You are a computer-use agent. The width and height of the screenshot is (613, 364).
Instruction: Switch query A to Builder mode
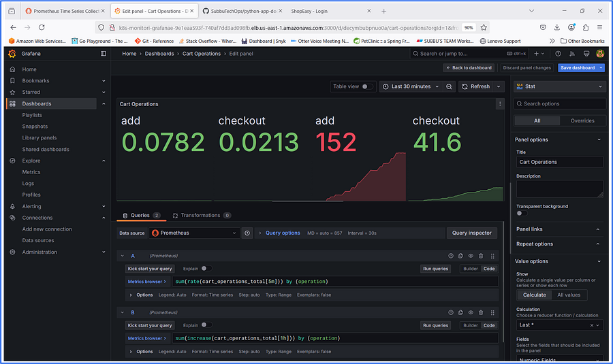[470, 269]
